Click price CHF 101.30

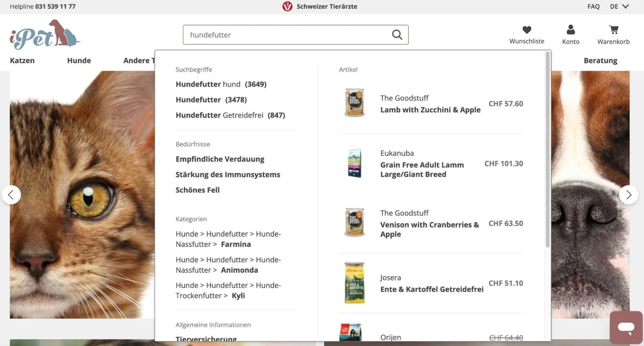point(504,163)
